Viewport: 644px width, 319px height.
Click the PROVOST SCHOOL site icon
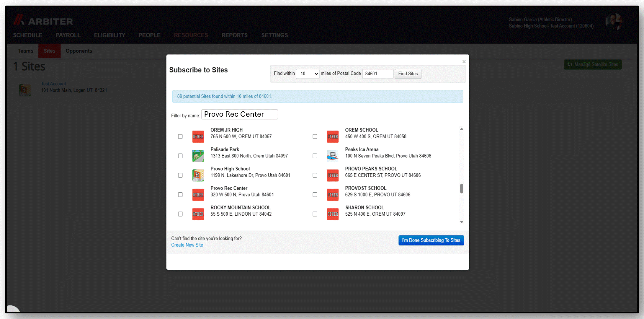(x=333, y=195)
